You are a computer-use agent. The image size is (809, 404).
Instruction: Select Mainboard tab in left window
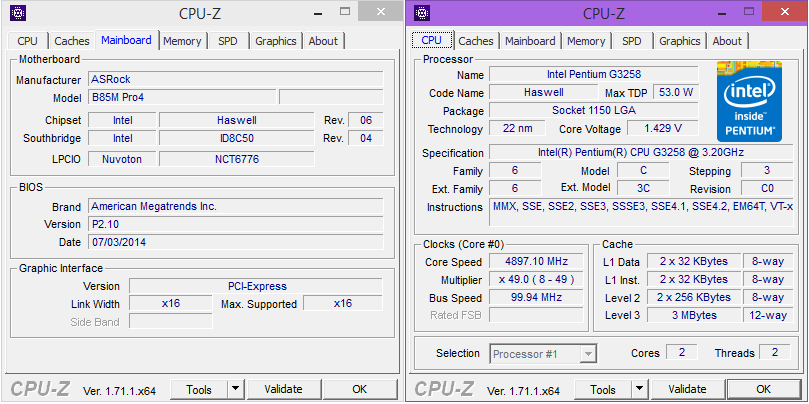(x=126, y=40)
